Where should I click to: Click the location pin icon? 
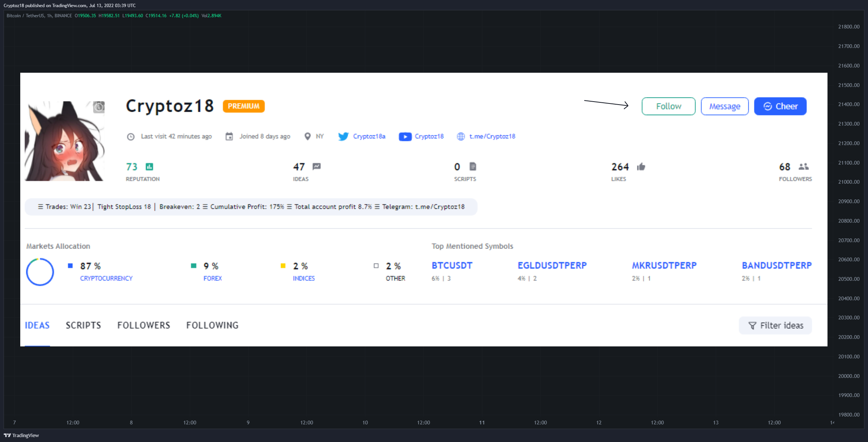308,136
